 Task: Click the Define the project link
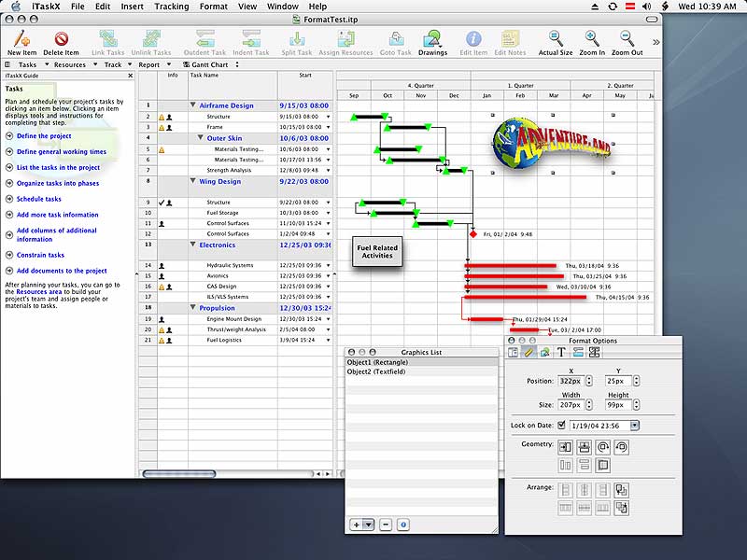pyautogui.click(x=44, y=135)
